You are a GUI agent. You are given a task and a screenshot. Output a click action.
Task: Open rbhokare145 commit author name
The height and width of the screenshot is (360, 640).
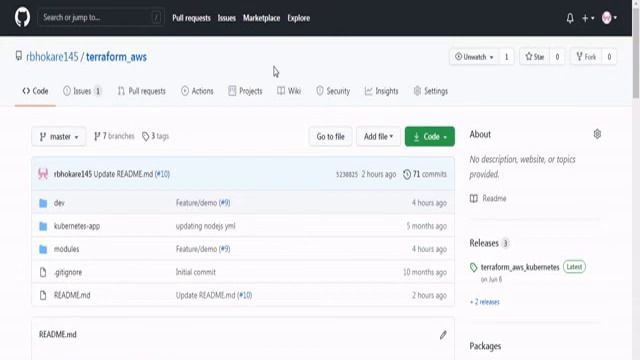73,174
